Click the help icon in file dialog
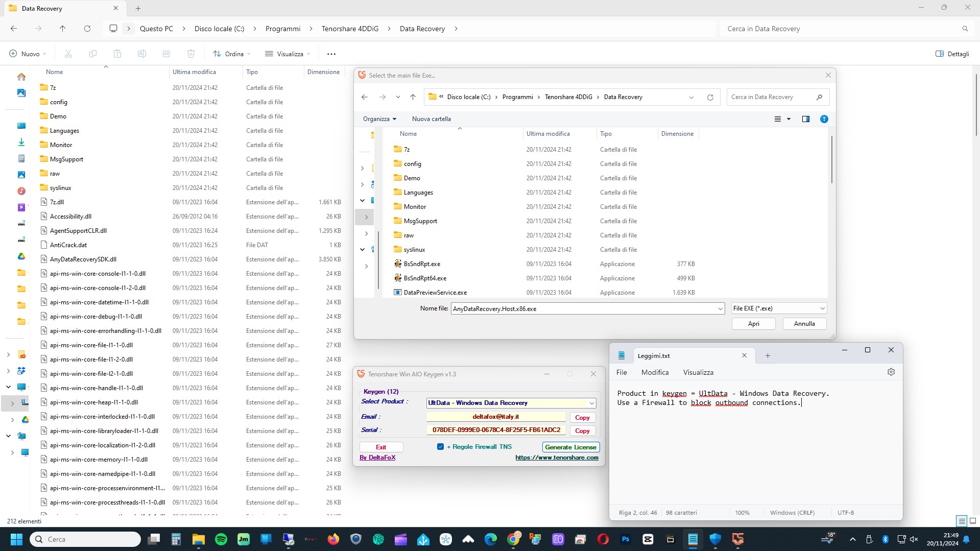Image resolution: width=980 pixels, height=551 pixels. point(824,119)
